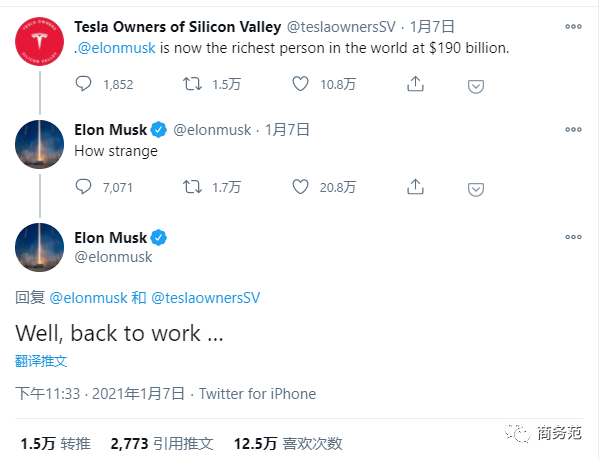
Task: Click the 翻译推文 translate link
Action: (x=41, y=361)
